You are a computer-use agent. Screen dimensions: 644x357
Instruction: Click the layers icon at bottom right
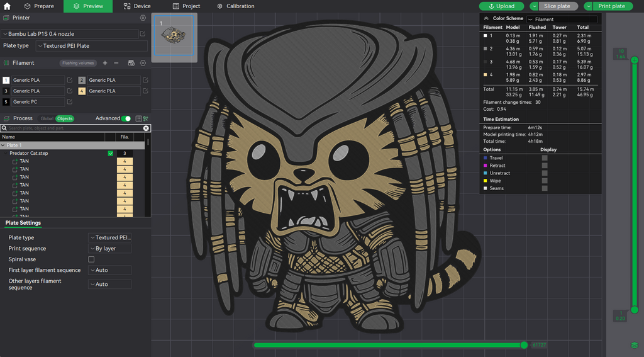coord(635,345)
